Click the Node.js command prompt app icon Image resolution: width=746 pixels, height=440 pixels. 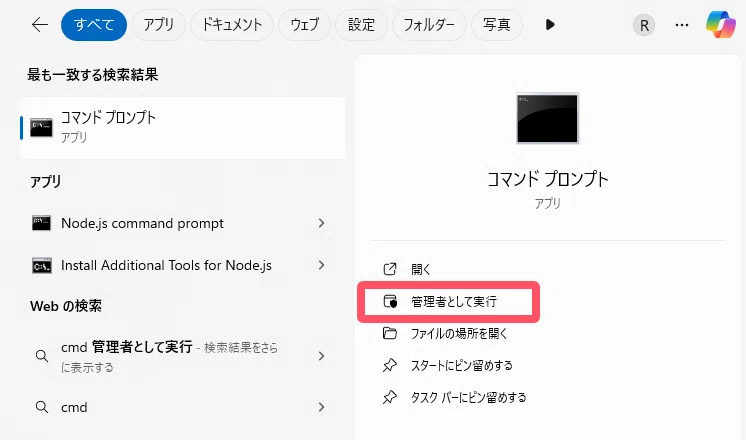(x=41, y=223)
